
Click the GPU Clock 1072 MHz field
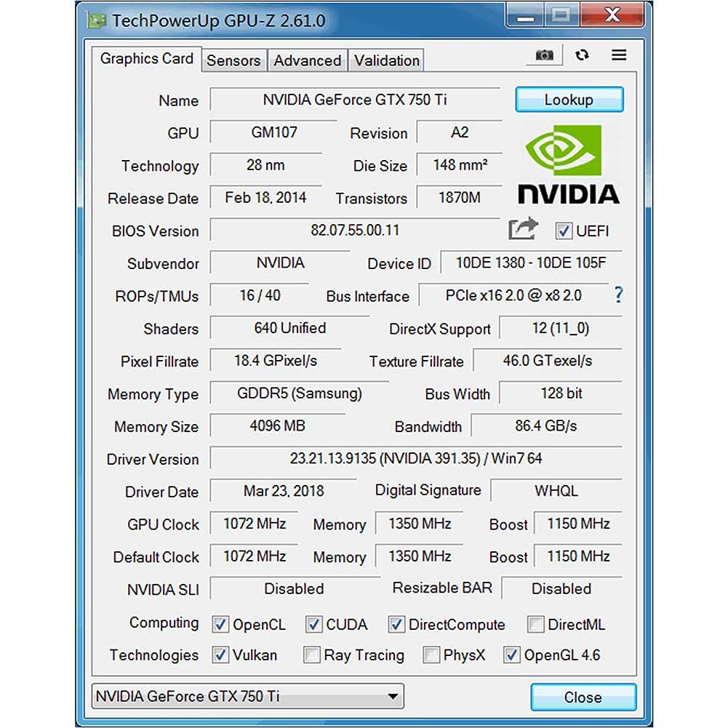[254, 523]
